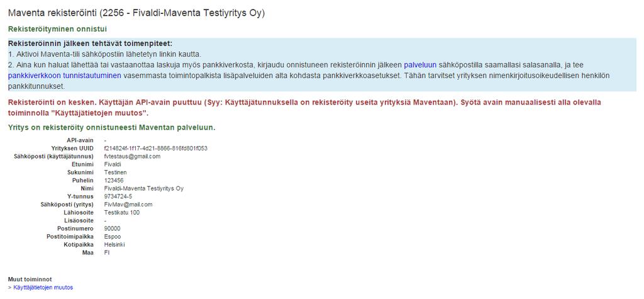Click 'Rekisteröityminen onnistui' status message
This screenshot has height=299, width=644.
[57, 29]
